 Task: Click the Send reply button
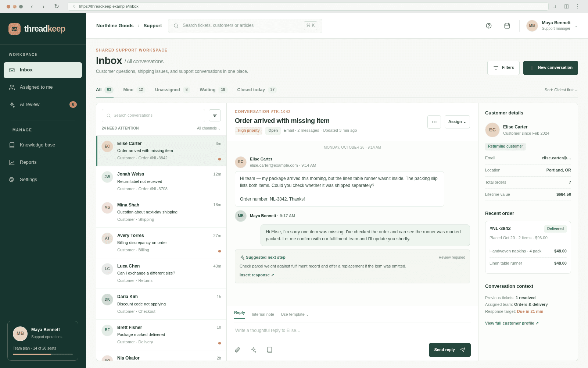(x=450, y=350)
